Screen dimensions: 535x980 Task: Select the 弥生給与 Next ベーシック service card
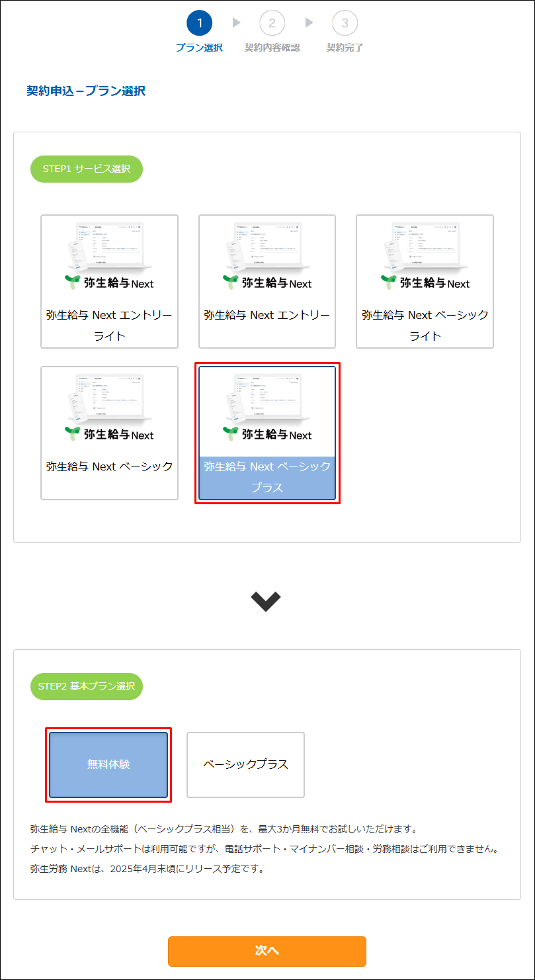coord(109,433)
